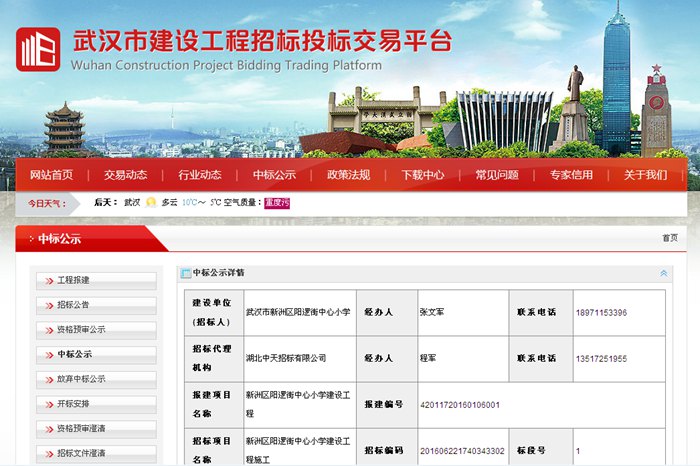Select 放弃中标公示 sidebar entry
The image size is (700, 466).
(x=82, y=379)
